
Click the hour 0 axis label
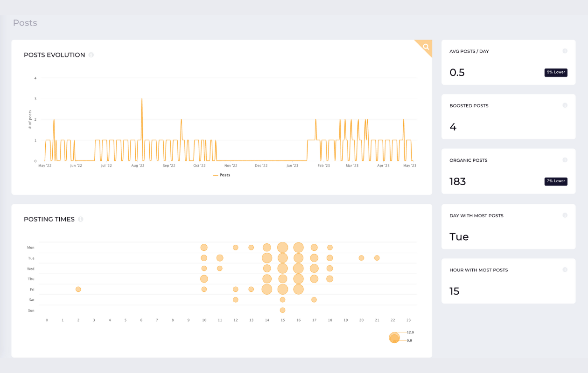click(x=47, y=320)
